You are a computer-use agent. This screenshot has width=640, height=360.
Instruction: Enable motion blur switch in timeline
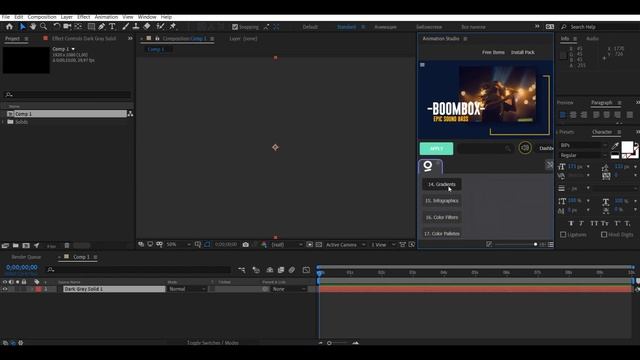[292, 270]
